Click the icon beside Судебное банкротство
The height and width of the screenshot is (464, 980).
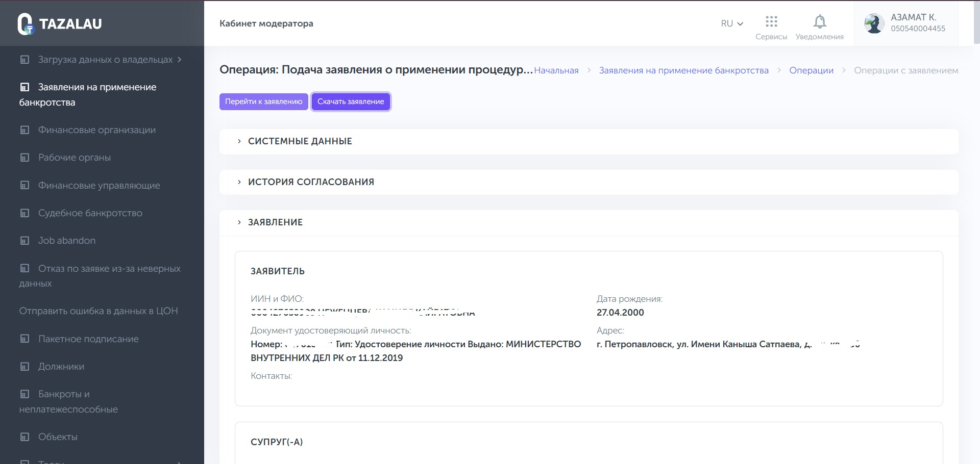click(24, 213)
